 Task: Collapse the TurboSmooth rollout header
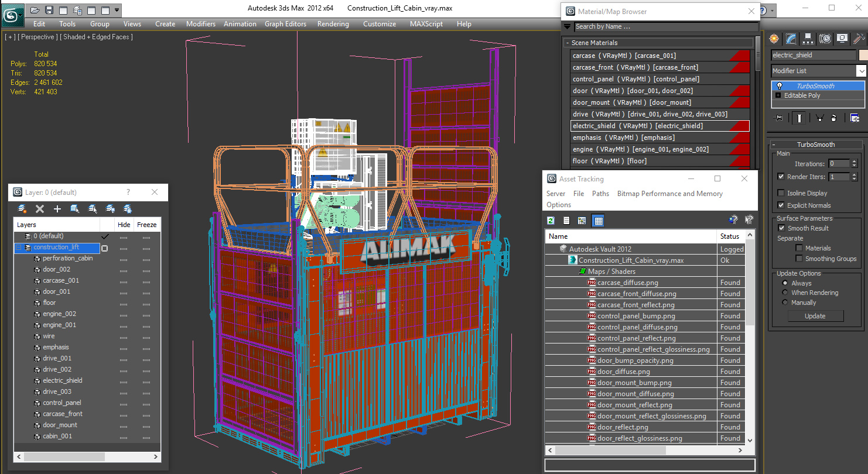pyautogui.click(x=816, y=145)
